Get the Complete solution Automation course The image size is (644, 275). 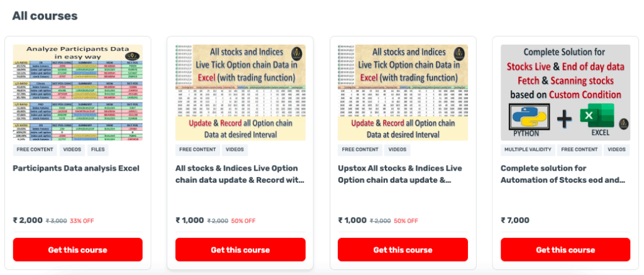565,250
